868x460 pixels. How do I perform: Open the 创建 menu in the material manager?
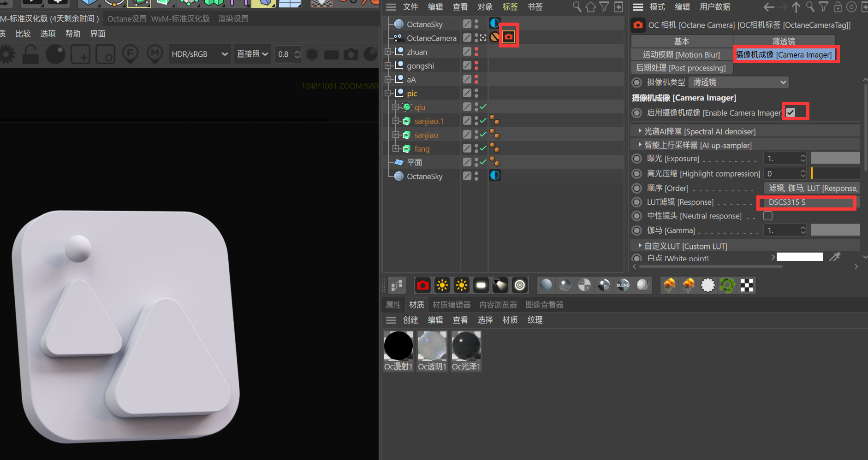pyautogui.click(x=410, y=320)
